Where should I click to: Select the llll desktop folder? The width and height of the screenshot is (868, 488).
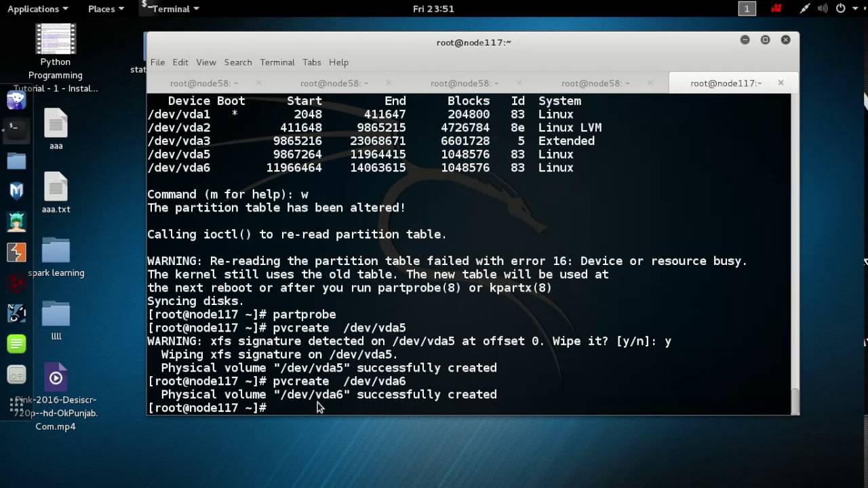click(56, 320)
